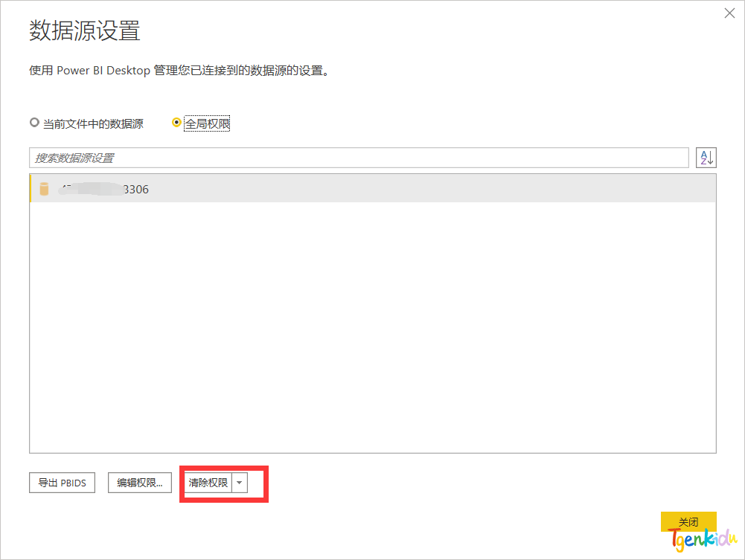Click the 全局权限 label text
This screenshot has height=560, width=745.
point(208,123)
